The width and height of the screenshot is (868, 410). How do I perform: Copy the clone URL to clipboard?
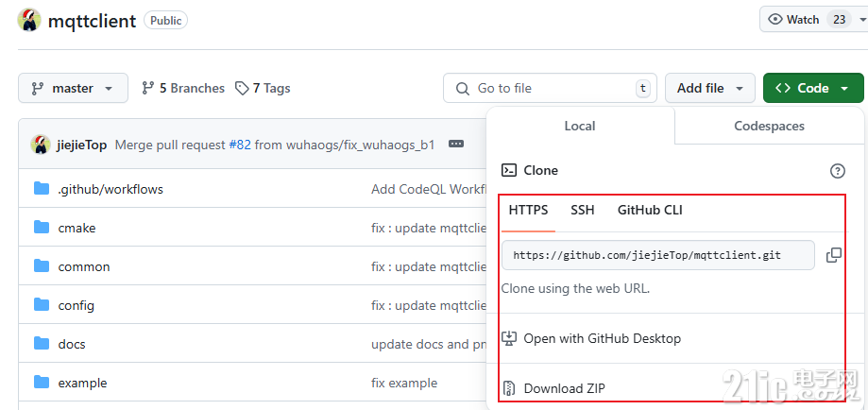[x=834, y=255]
